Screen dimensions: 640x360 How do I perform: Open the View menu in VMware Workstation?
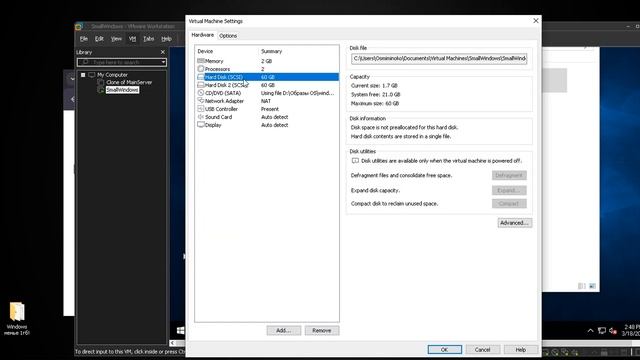point(116,39)
